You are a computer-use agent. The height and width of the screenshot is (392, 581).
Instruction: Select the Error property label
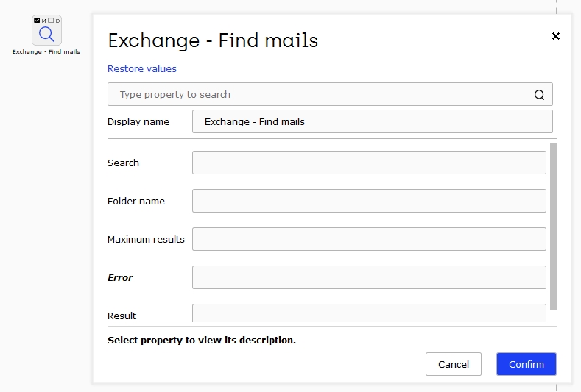point(120,277)
